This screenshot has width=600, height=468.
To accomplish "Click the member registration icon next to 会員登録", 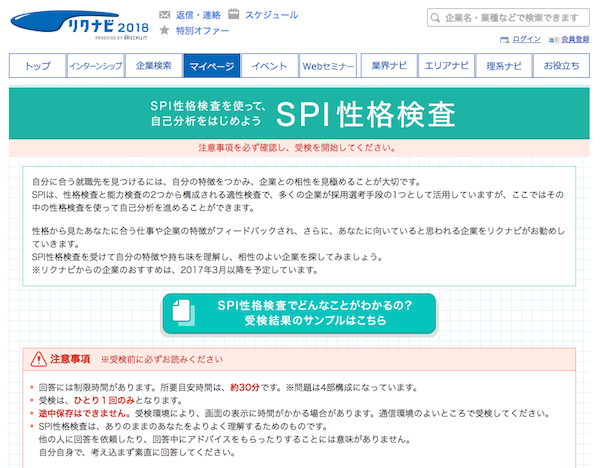I will click(554, 40).
